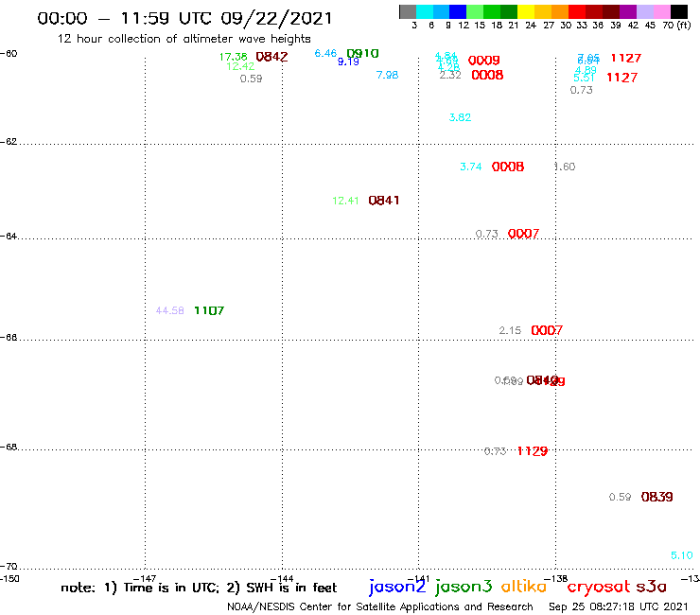This screenshot has width=700, height=615.
Task: Click the jason2 satellite label
Action: pyautogui.click(x=397, y=588)
